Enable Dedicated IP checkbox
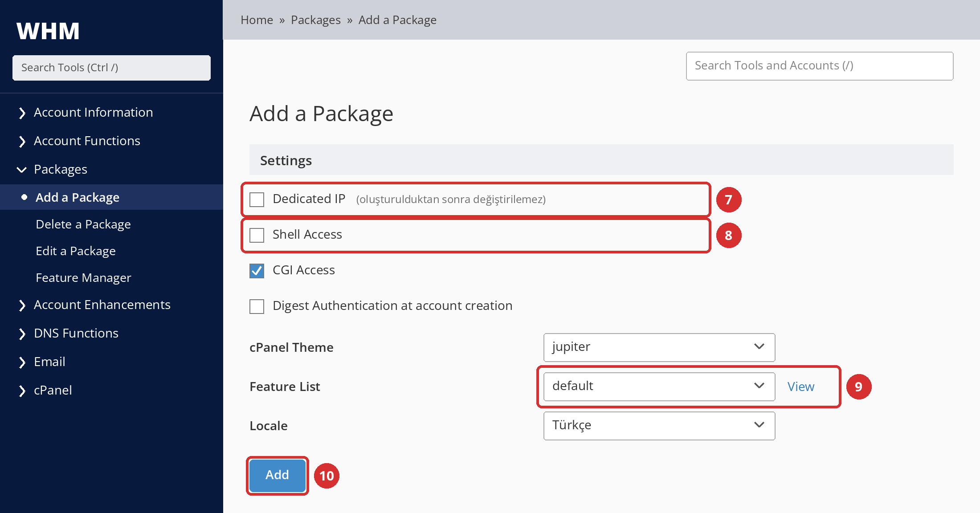The image size is (980, 513). pyautogui.click(x=257, y=199)
